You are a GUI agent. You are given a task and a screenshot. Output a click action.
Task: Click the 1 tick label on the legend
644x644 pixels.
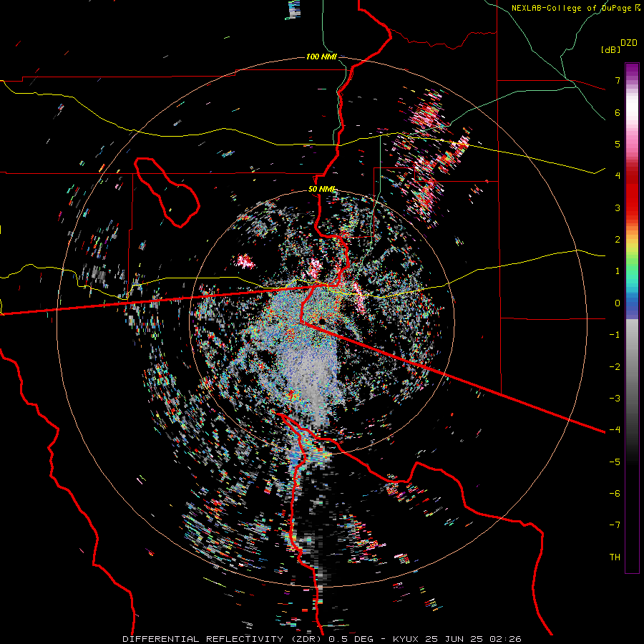(x=618, y=271)
